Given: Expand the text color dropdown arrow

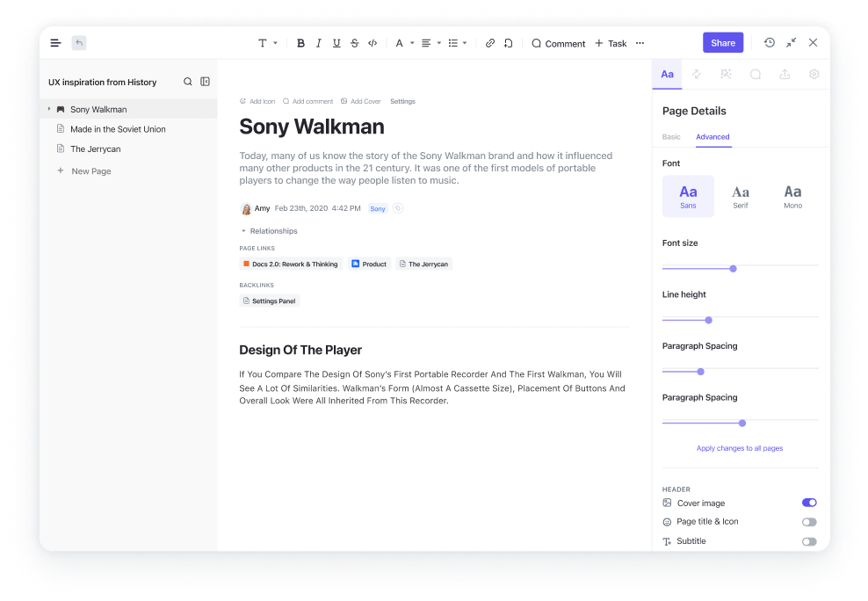Looking at the screenshot, I should (412, 43).
